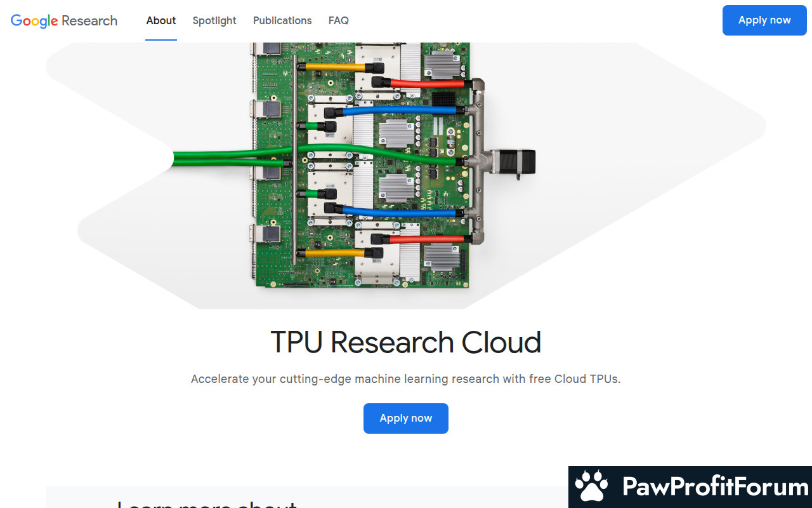Click the paw icon in PawProfitForum badge

pos(591,487)
